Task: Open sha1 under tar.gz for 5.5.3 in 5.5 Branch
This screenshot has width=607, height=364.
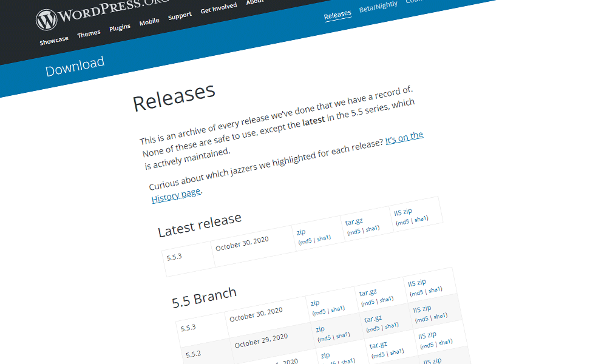Action: tap(385, 299)
